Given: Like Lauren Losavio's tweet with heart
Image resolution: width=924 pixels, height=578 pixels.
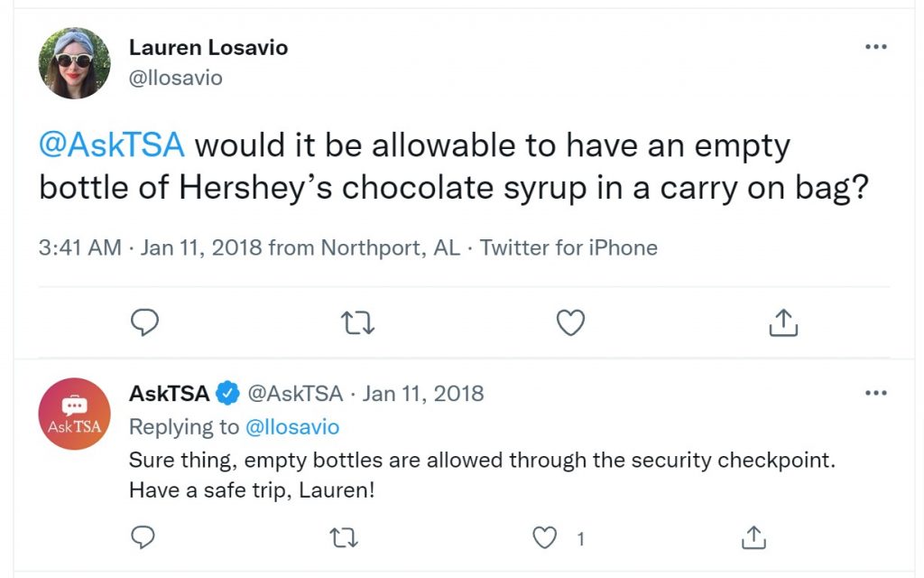Looking at the screenshot, I should pyautogui.click(x=570, y=322).
